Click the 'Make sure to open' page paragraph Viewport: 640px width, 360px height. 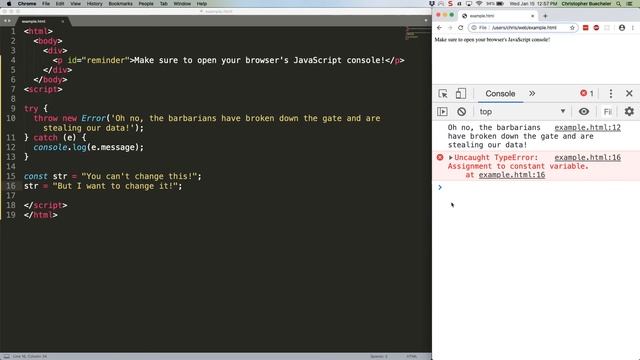(x=492, y=40)
